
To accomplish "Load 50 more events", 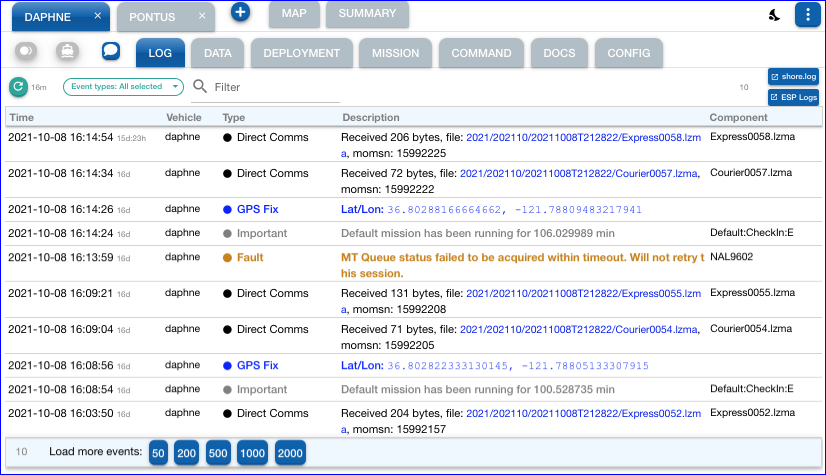I will (x=159, y=453).
